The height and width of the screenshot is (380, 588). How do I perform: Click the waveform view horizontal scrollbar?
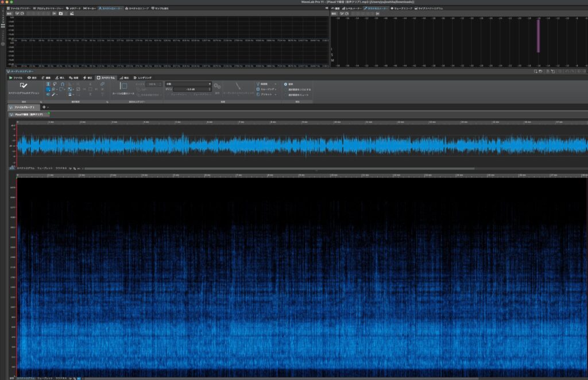click(280, 169)
